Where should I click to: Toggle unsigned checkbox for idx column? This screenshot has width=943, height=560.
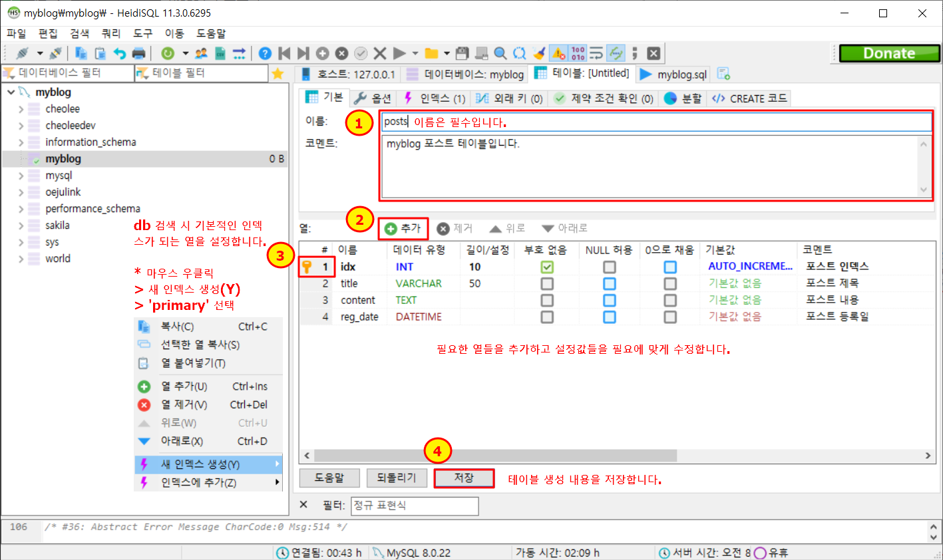547,267
